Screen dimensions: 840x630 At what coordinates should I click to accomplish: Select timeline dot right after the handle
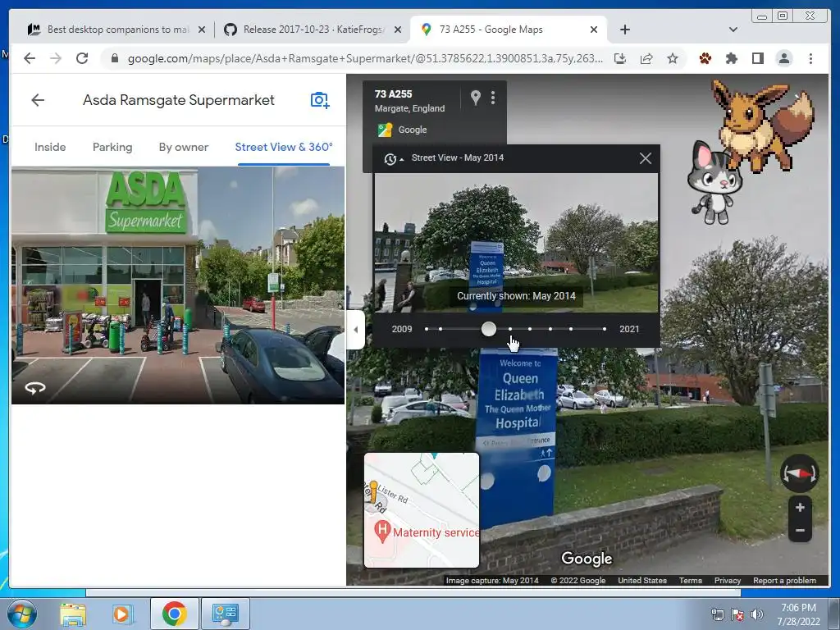(510, 329)
